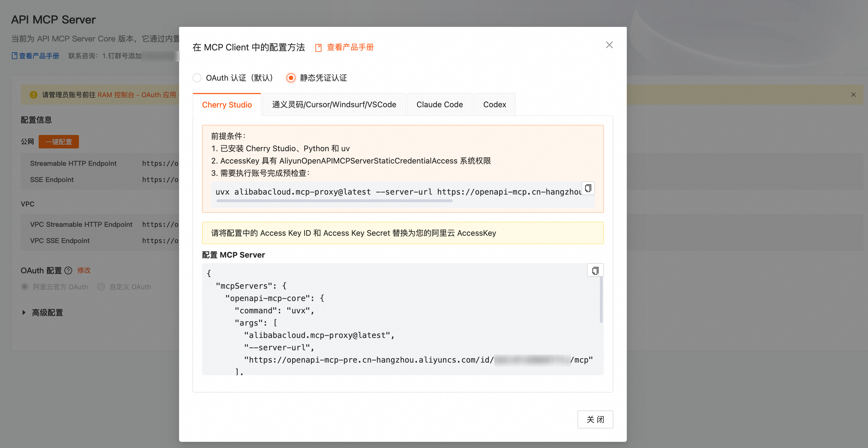
Task: Click the "mcpServers" line in JSON
Action: 251,286
